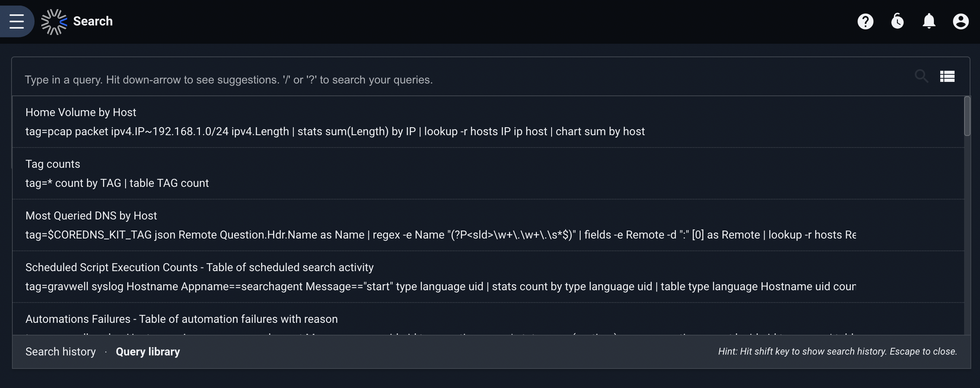Switch to Query library tab

148,352
